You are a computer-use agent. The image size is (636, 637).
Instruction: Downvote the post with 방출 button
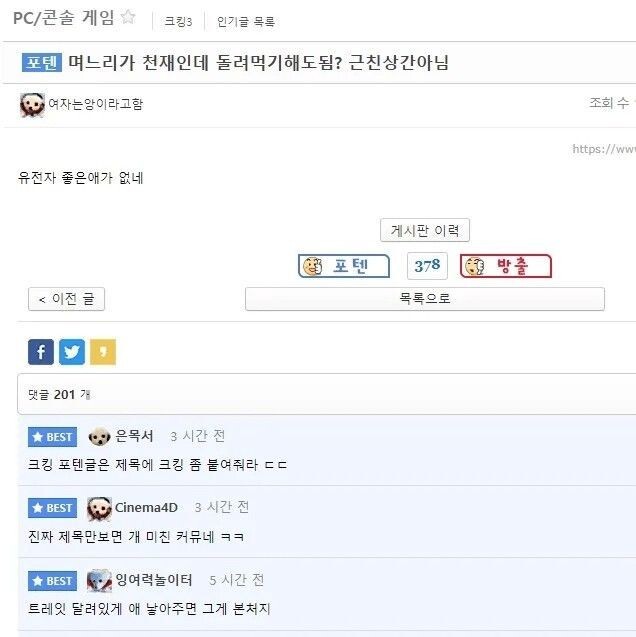(x=506, y=266)
